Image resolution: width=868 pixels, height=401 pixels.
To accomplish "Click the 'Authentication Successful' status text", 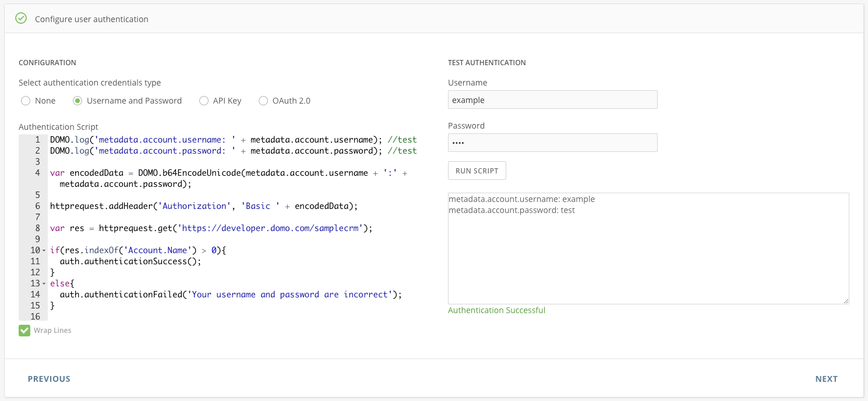I will click(x=496, y=310).
